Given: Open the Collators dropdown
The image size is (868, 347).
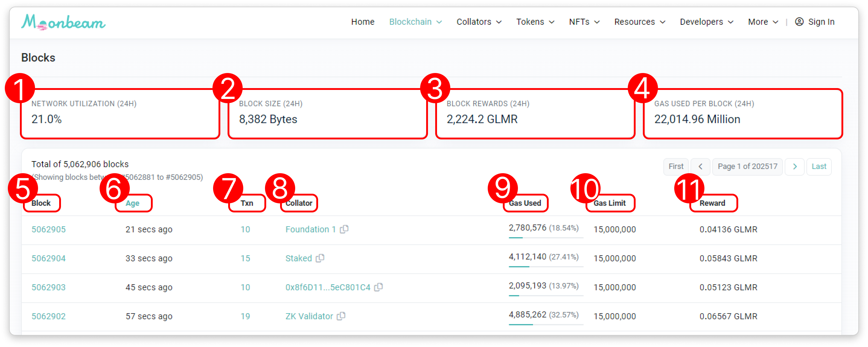Looking at the screenshot, I should point(478,22).
